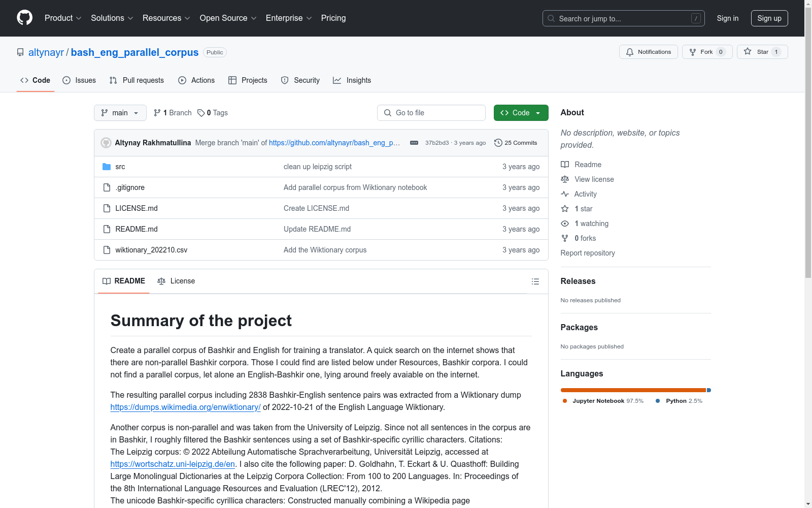Click the book icon beside Readme

[x=565, y=165]
